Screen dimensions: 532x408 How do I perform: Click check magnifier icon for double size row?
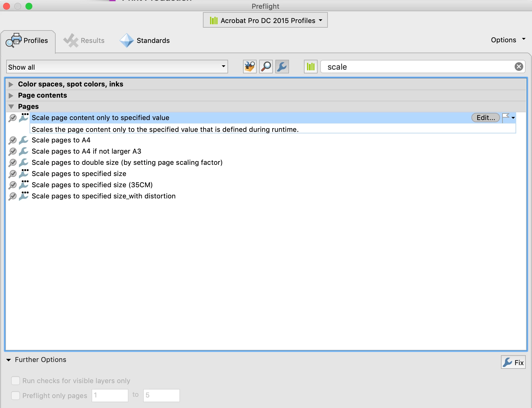pos(12,163)
